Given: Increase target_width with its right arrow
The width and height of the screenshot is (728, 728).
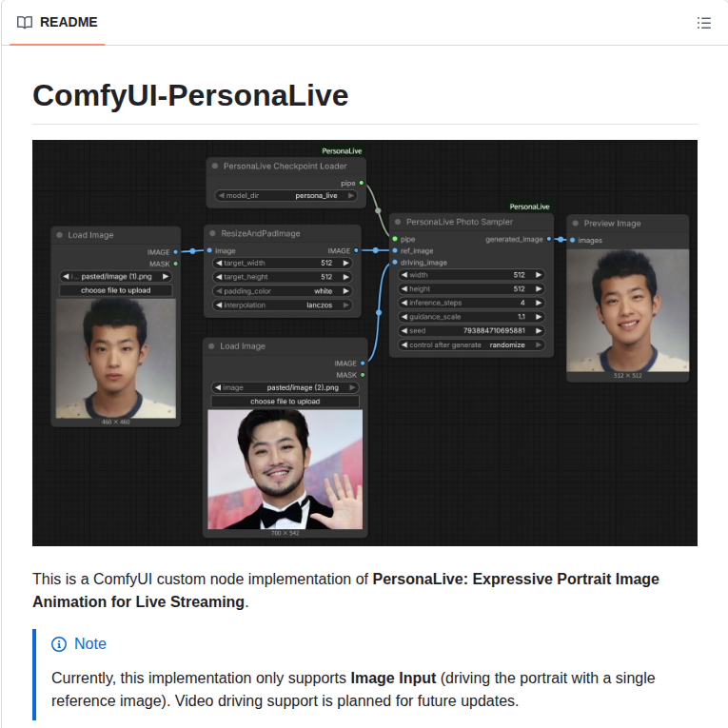Looking at the screenshot, I should click(345, 263).
